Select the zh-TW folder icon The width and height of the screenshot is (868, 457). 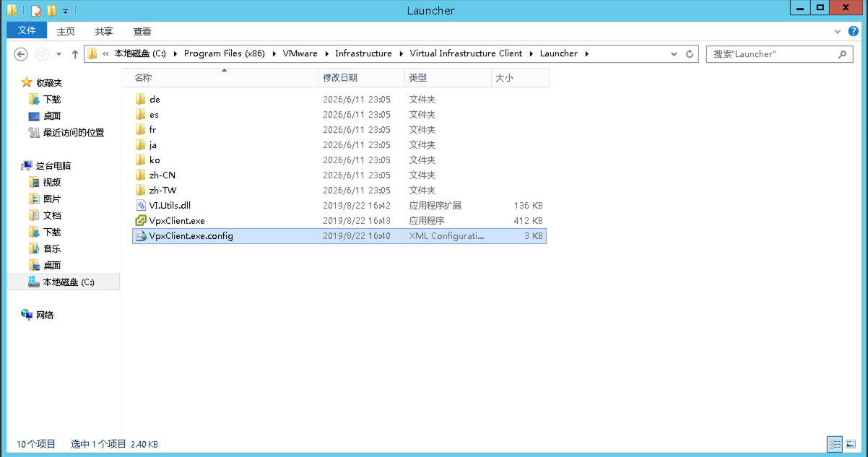tap(141, 190)
